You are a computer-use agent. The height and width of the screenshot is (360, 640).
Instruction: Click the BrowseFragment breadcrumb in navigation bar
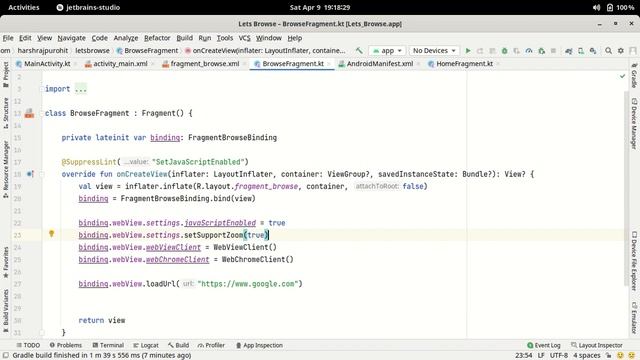(x=147, y=51)
